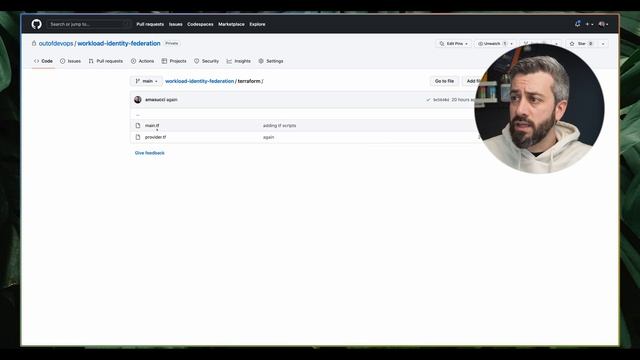The width and height of the screenshot is (640, 360).
Task: Click the commit hash link
Action: (x=441, y=100)
